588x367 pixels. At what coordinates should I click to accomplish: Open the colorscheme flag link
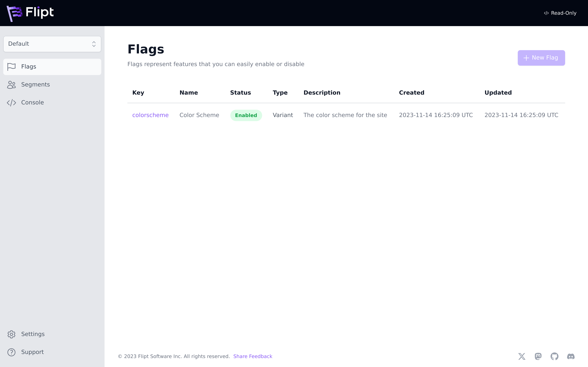150,115
